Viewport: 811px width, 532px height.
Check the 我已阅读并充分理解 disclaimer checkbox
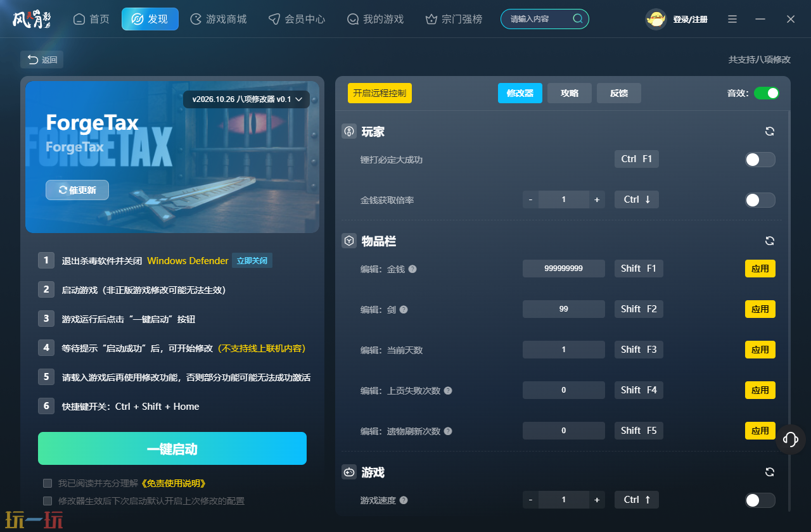pos(48,483)
